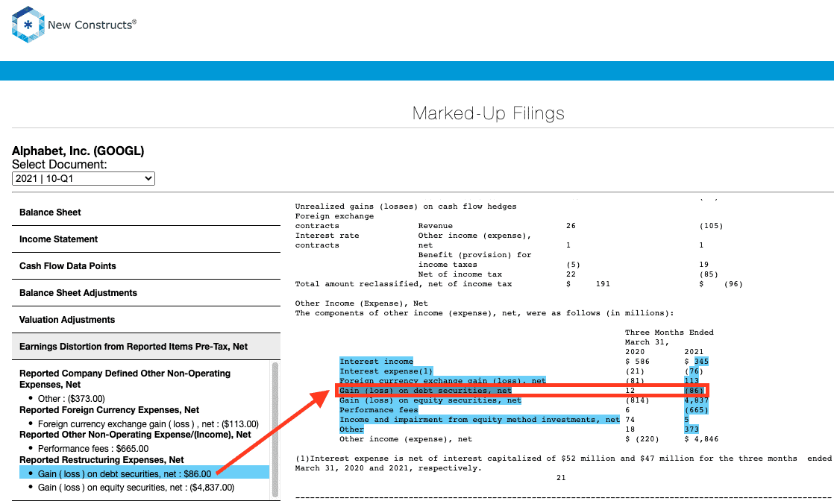This screenshot has width=834, height=504.
Task: Select Gain (loss) on debt securities item
Action: 144,473
